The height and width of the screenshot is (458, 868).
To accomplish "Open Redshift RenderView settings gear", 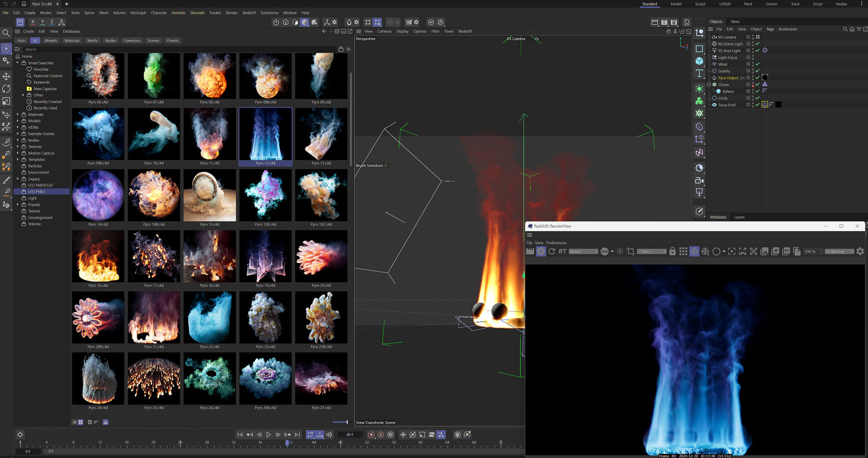I will [x=860, y=252].
